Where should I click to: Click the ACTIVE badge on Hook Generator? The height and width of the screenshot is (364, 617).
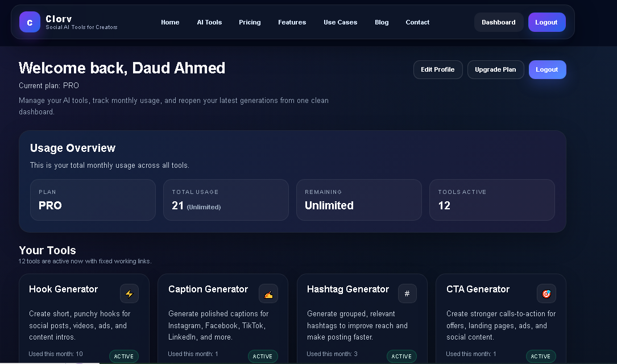(x=124, y=357)
